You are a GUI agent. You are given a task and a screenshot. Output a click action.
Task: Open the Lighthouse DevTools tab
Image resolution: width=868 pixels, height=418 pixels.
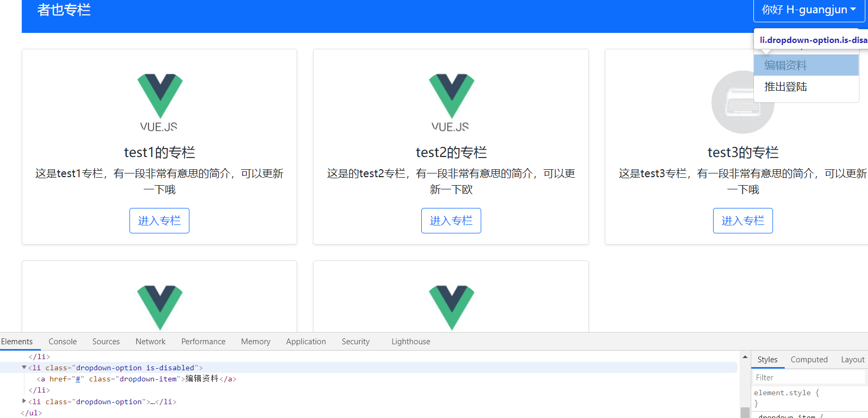pyautogui.click(x=411, y=342)
